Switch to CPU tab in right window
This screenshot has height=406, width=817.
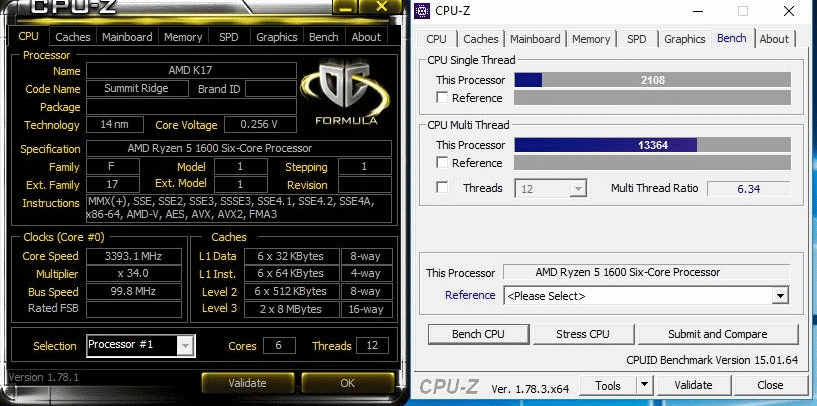[436, 39]
